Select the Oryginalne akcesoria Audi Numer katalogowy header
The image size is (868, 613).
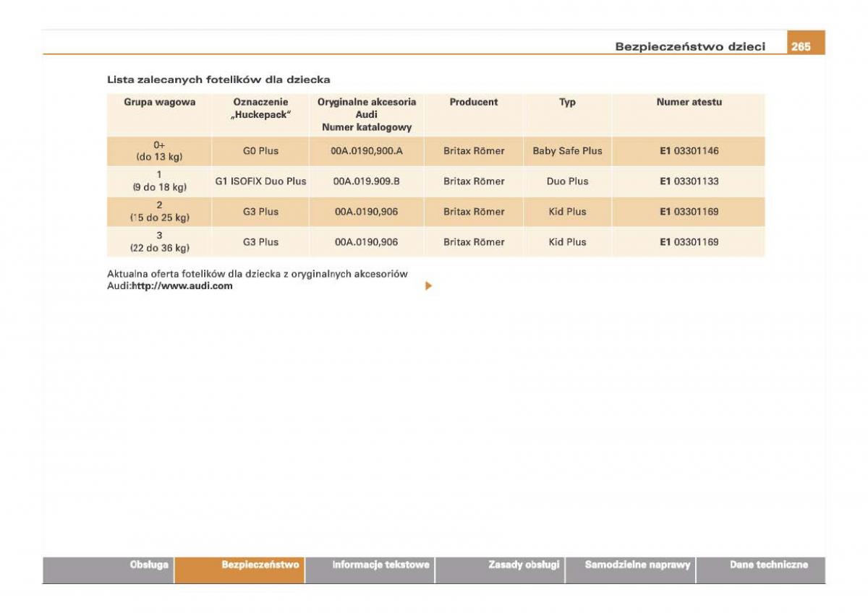[x=367, y=115]
